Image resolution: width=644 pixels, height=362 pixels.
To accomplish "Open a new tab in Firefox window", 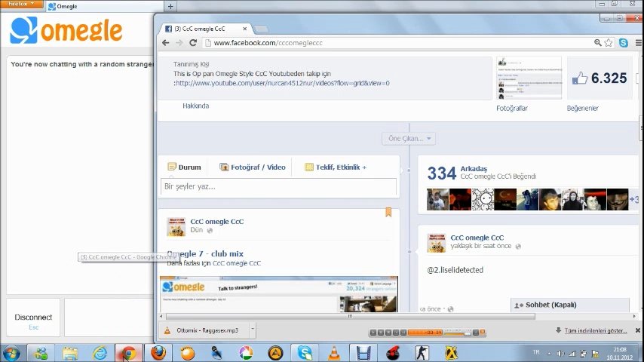I will coord(170,6).
